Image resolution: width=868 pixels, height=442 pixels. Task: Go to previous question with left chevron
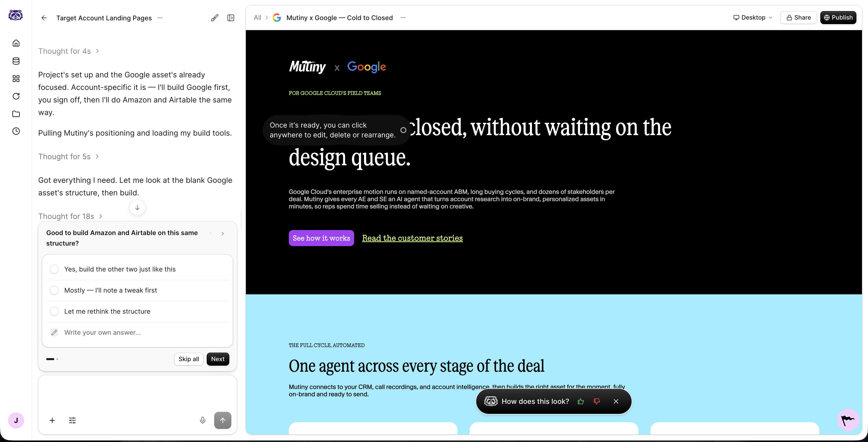211,234
